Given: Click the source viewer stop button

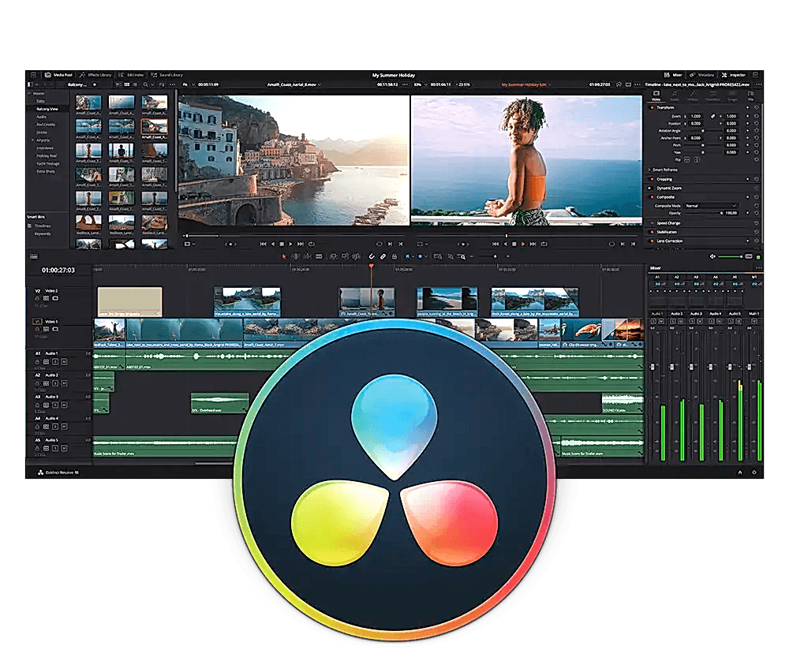Looking at the screenshot, I should coord(282,244).
